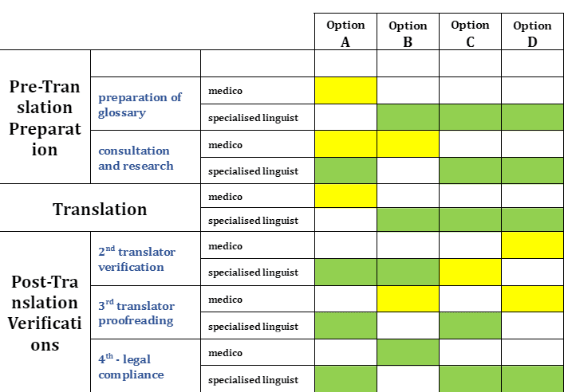Click the Option D column header
The image size is (564, 392).
point(532,33)
